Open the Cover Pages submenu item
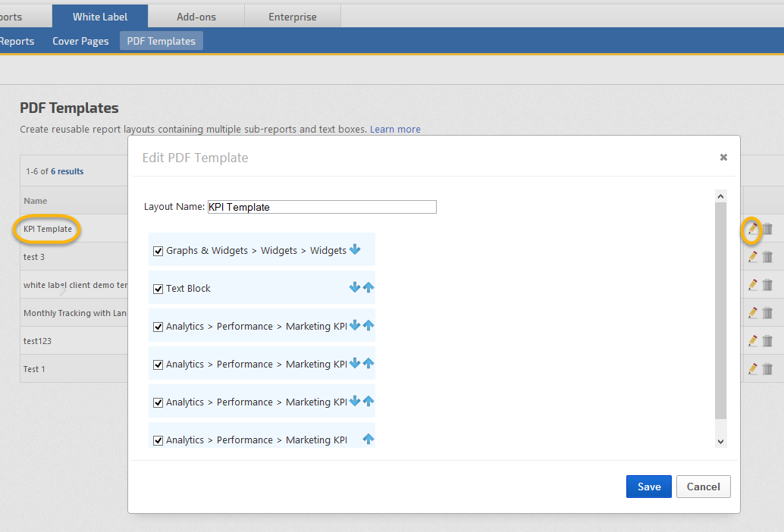The width and height of the screenshot is (784, 532). 80,41
